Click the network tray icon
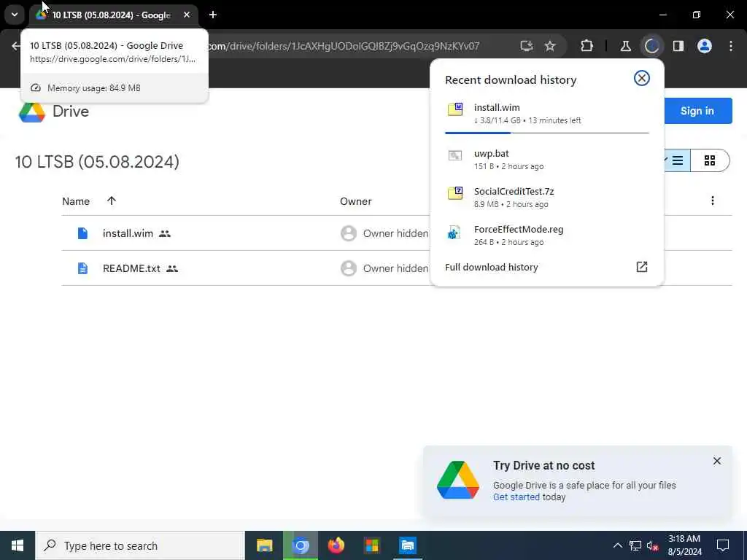Screen dimensions: 747x560 pos(635,545)
